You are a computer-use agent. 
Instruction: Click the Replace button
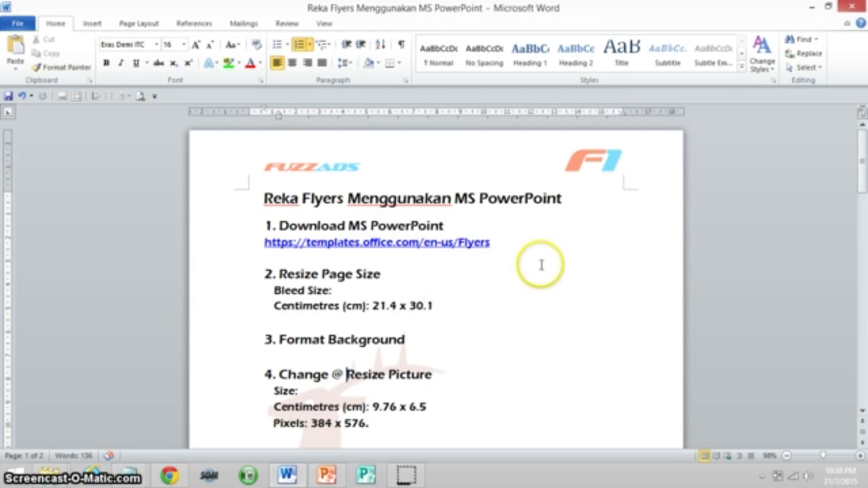pos(804,53)
